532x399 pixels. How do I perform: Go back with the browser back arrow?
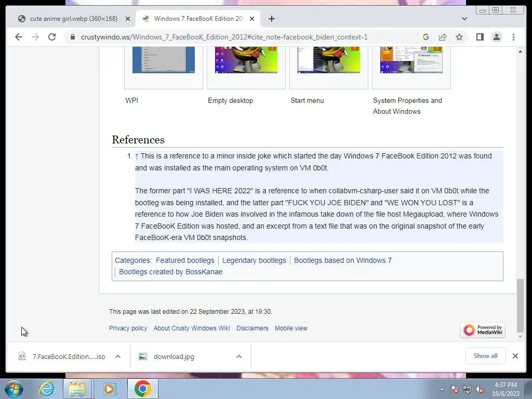(x=19, y=37)
